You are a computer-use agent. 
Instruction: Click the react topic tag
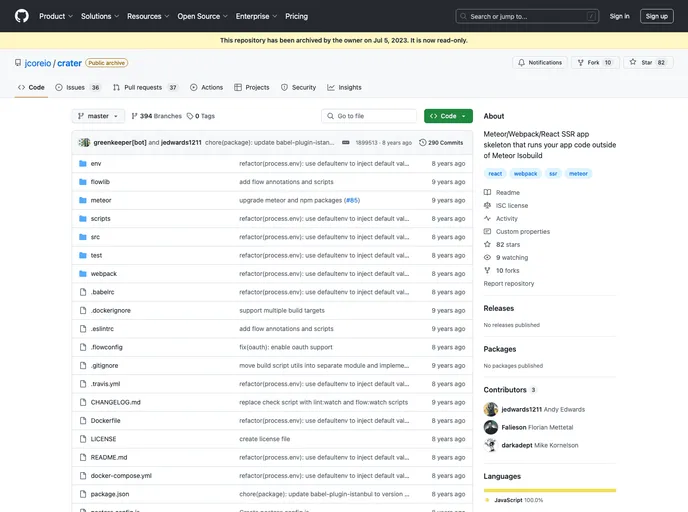coord(495,174)
